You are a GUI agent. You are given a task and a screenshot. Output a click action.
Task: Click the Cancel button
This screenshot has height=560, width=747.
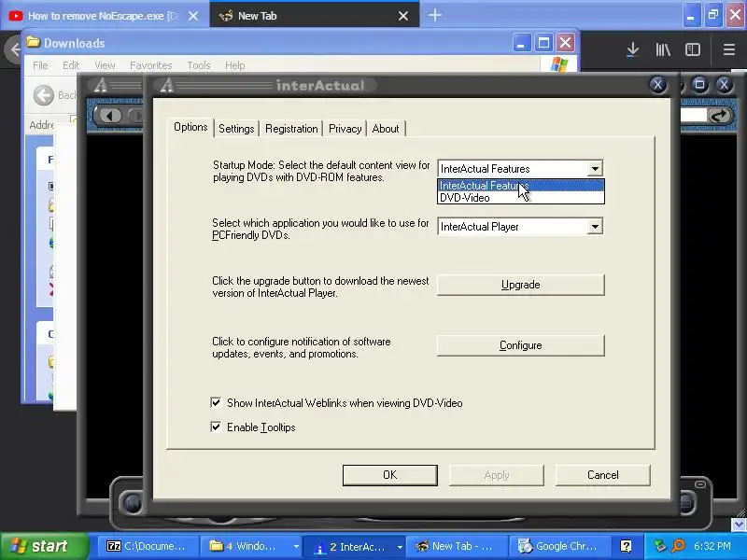[602, 475]
